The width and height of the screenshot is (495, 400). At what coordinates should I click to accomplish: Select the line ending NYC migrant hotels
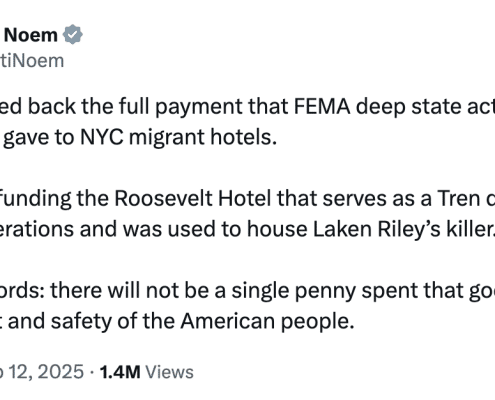140,137
